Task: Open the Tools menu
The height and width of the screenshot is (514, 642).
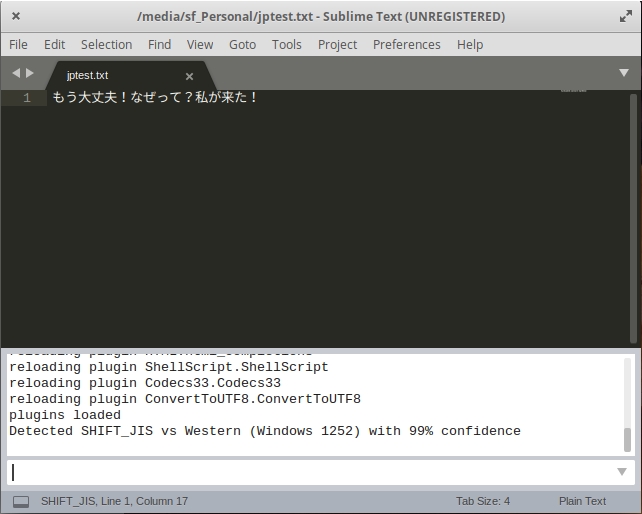Action: tap(287, 44)
